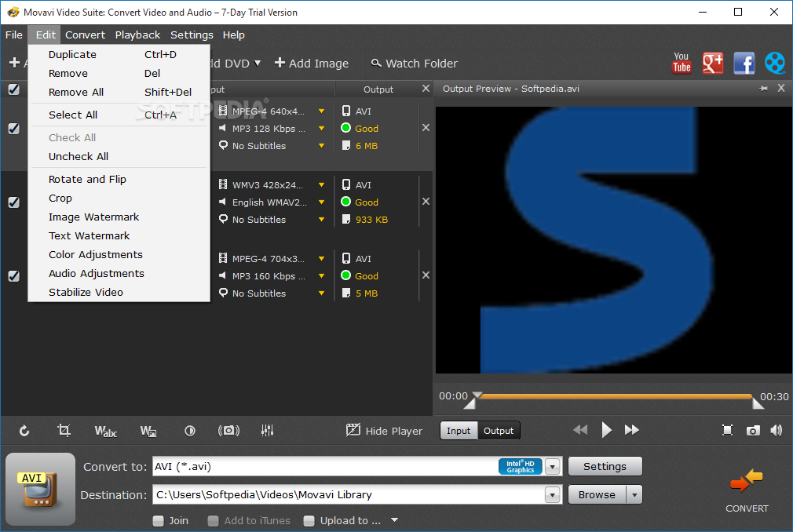The image size is (793, 532).
Task: Open the Google Plus icon
Action: 713,63
